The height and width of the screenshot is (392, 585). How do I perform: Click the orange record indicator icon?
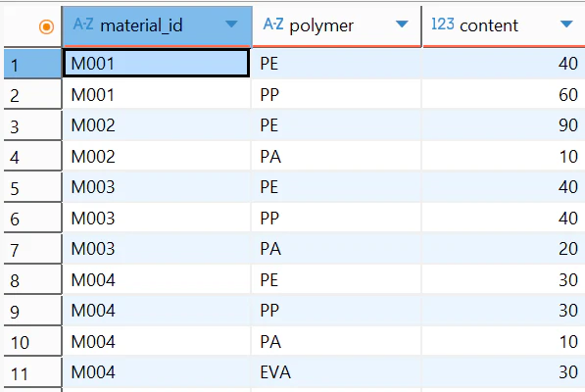click(x=46, y=26)
